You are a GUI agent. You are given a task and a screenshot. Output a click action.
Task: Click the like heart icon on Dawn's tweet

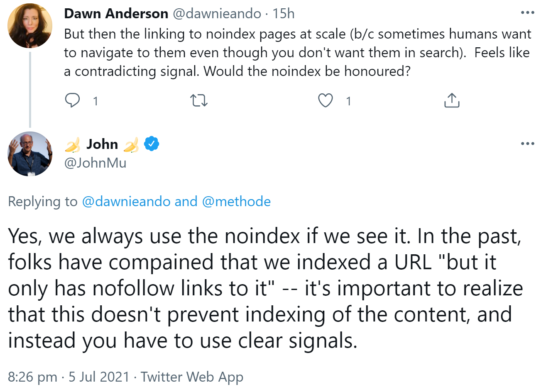tap(326, 100)
